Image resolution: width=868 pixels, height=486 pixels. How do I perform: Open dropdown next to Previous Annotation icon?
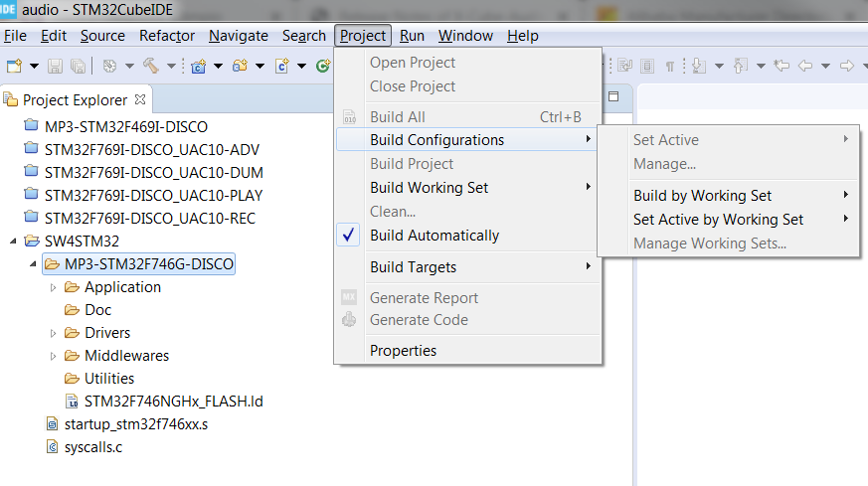762,67
